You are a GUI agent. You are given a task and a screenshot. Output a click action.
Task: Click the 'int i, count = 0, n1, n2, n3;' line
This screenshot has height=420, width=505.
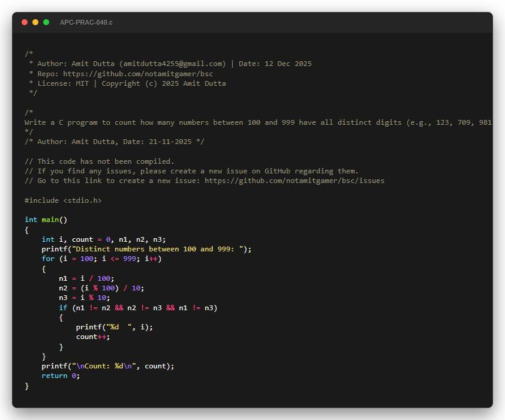coord(103,239)
